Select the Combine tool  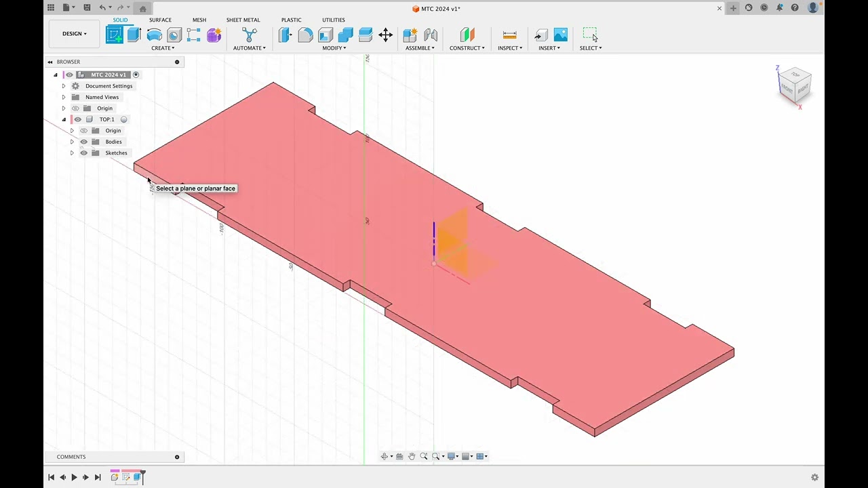pos(345,35)
